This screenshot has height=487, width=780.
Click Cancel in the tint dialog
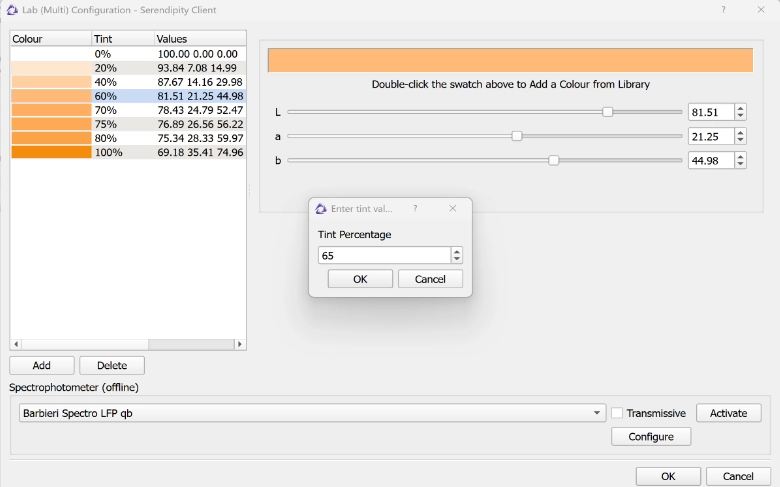430,279
